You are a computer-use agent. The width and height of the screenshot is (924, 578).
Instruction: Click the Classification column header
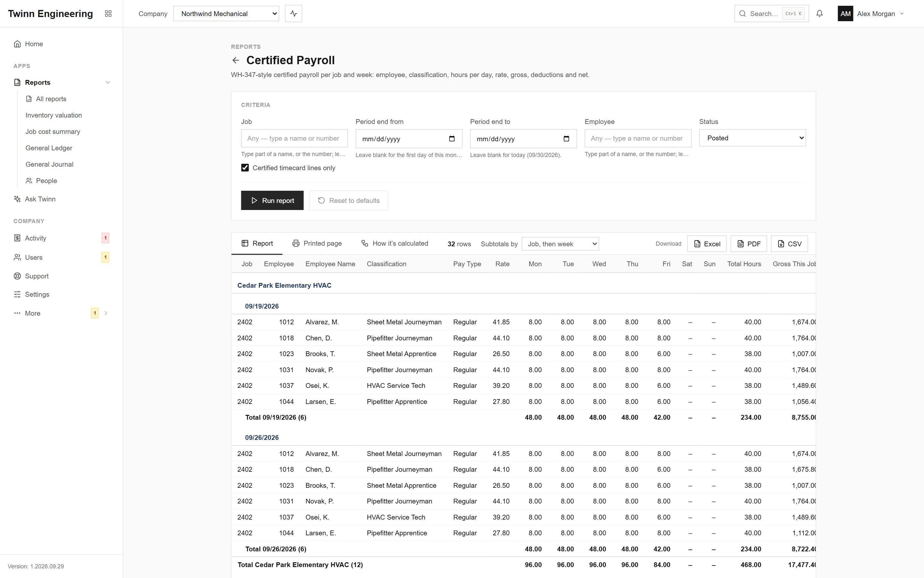[x=386, y=264]
